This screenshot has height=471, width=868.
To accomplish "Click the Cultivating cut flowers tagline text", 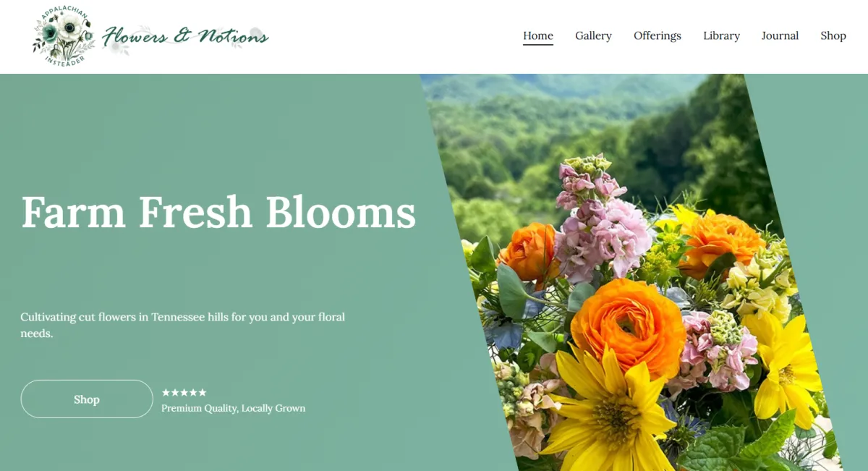I will click(183, 326).
